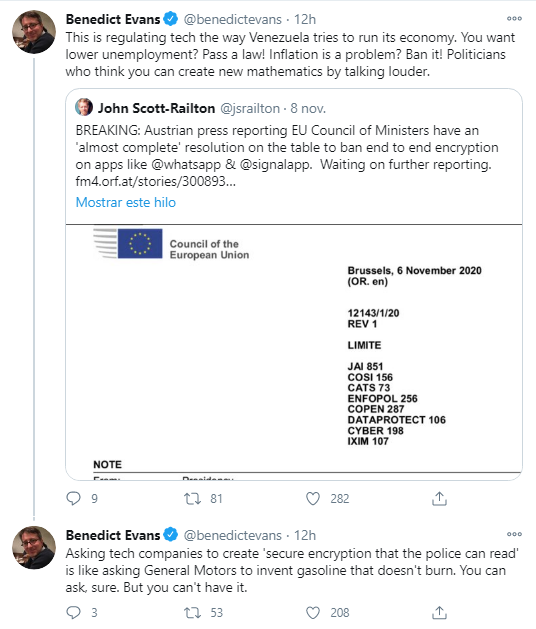Open John Scott-Railton name in quoted tweet
This screenshot has height=629, width=536.
(x=156, y=108)
